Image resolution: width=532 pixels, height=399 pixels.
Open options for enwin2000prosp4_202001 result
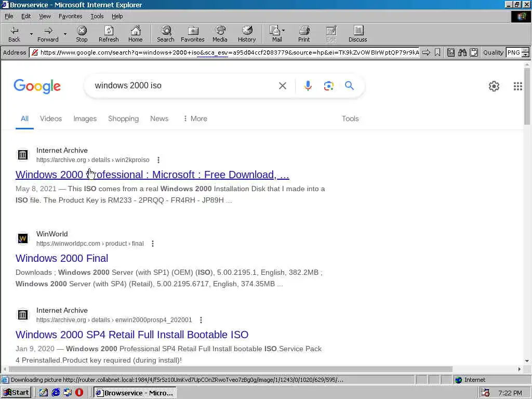click(x=201, y=320)
